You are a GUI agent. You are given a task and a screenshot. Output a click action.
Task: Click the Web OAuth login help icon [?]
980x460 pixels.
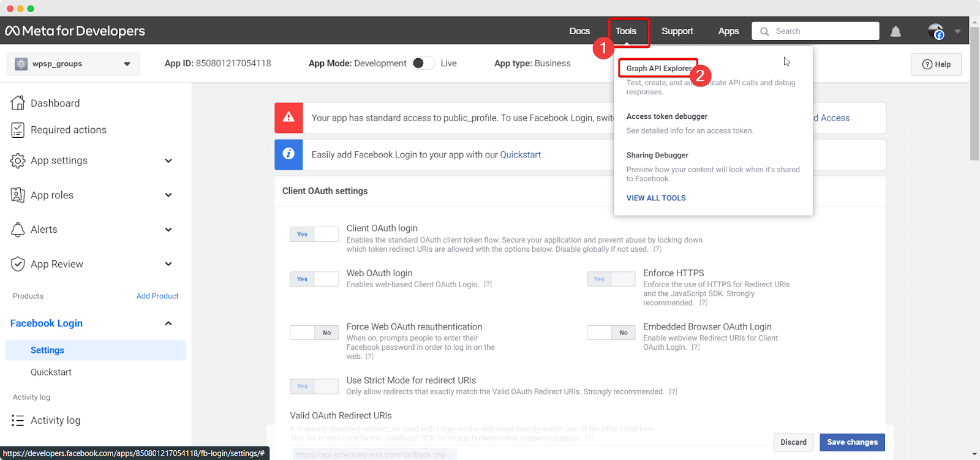[488, 284]
